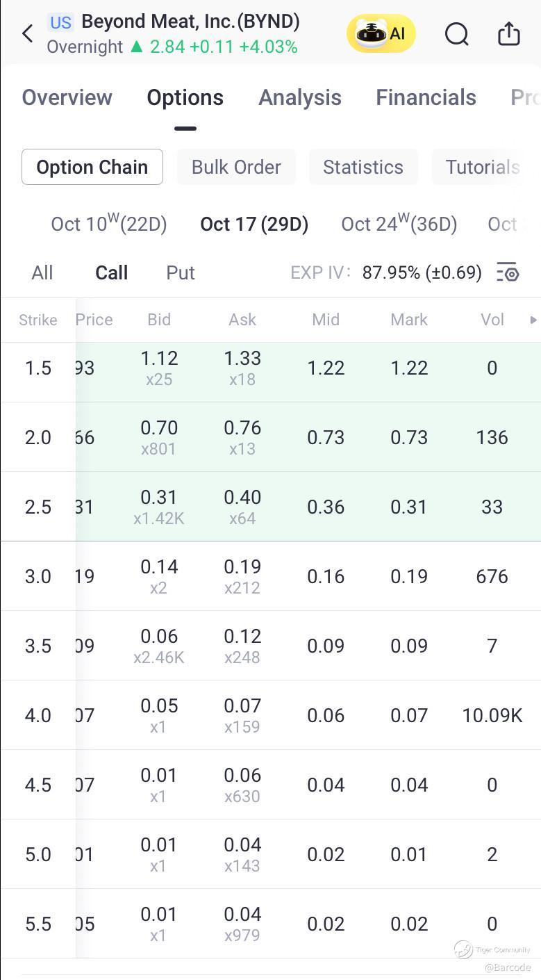541x980 pixels.
Task: Select the All options filter
Action: [x=42, y=272]
